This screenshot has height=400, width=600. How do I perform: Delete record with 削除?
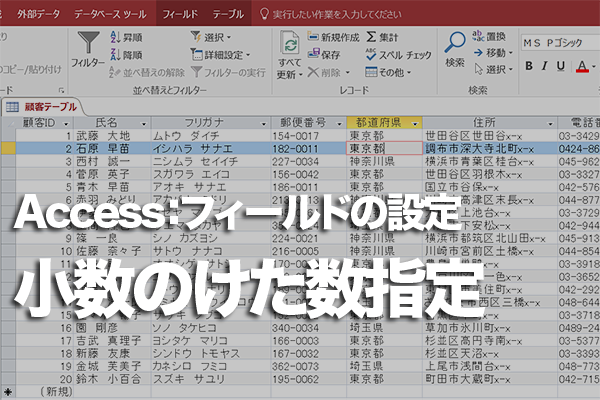(x=324, y=72)
